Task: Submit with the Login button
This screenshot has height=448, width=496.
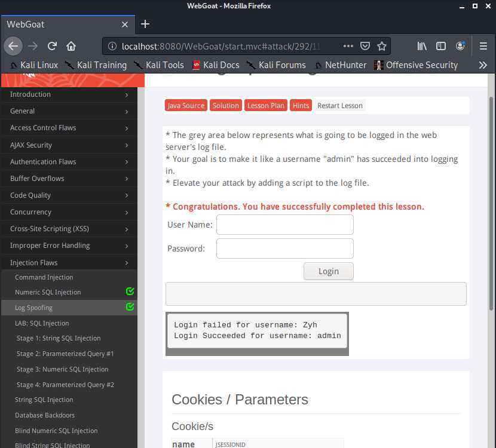Action: 328,271
